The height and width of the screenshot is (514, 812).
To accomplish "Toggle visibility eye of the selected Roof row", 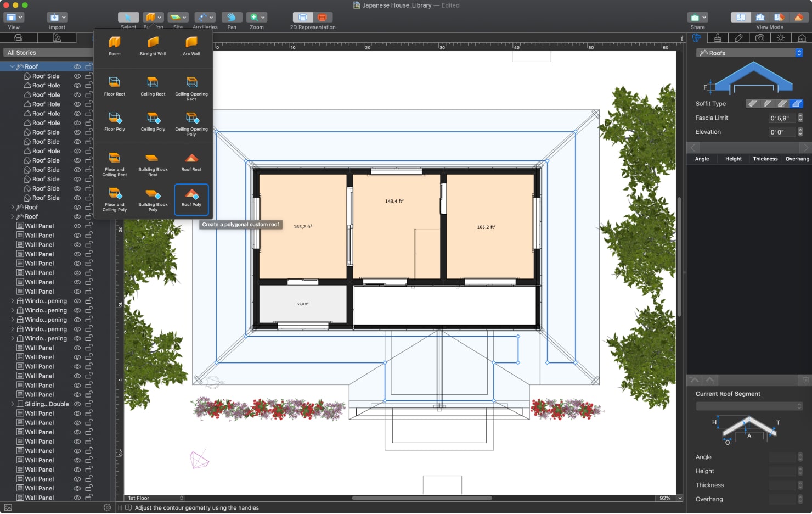I will point(77,67).
